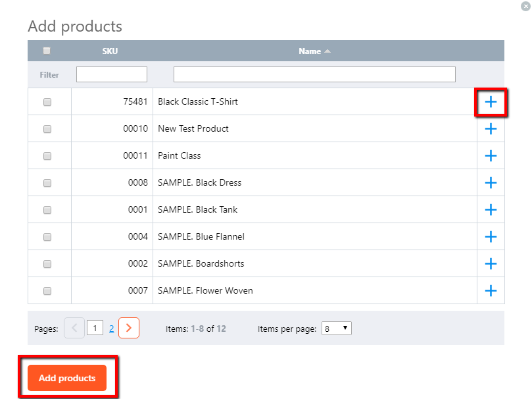Image resolution: width=532 pixels, height=399 pixels.
Task: Click plus icon next to SAMPLE. Black Dress
Action: 491,182
